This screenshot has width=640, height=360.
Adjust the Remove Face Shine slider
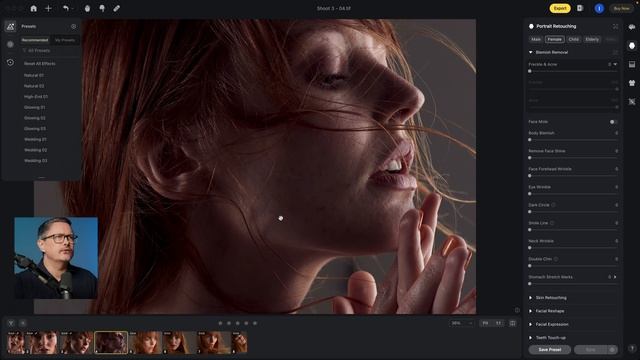(573, 158)
